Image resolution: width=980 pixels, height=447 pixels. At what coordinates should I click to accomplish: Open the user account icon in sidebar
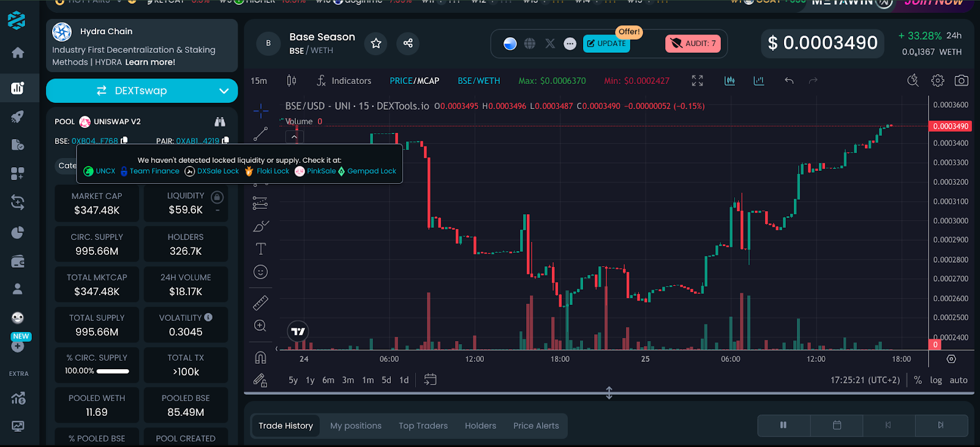point(18,288)
